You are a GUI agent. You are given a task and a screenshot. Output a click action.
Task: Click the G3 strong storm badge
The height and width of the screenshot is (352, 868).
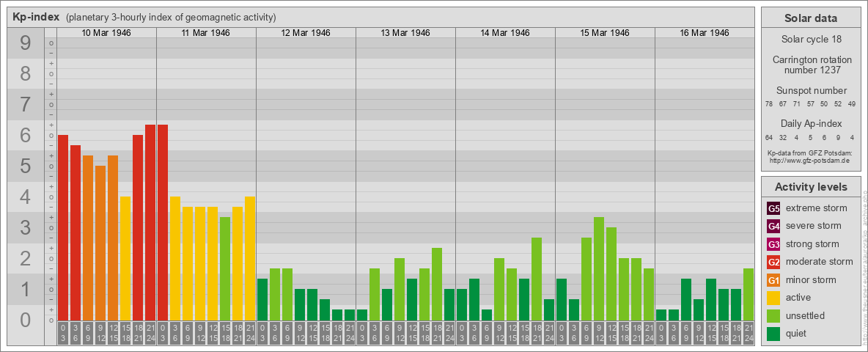point(773,244)
